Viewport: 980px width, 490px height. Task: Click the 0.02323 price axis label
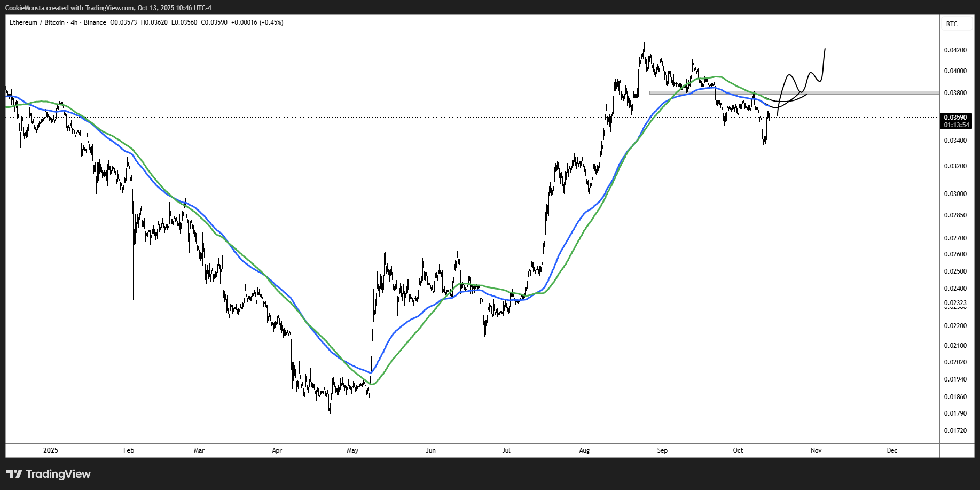pos(955,302)
